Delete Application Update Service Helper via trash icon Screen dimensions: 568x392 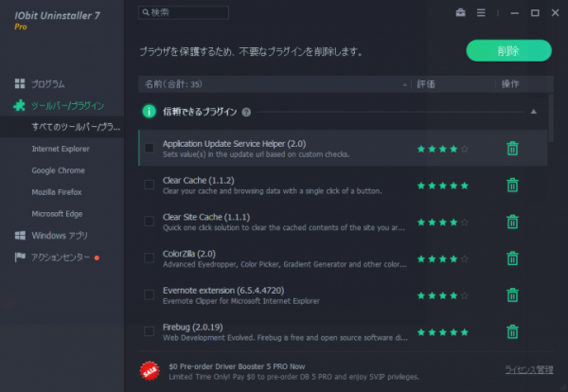512,148
